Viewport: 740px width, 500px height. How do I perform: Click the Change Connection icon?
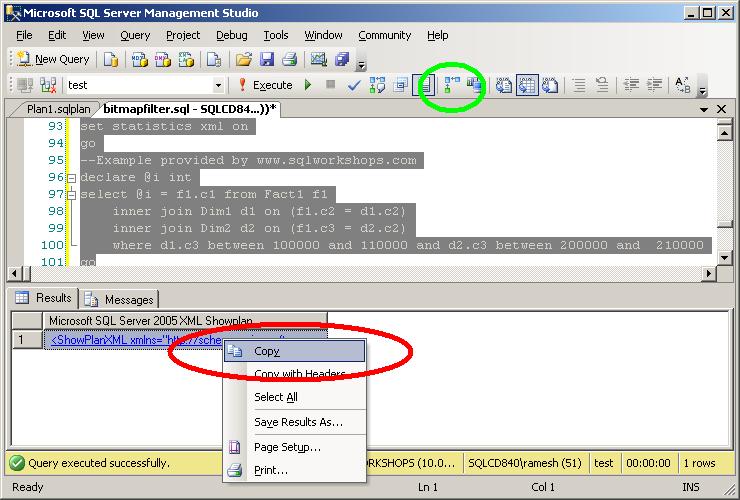point(48,85)
